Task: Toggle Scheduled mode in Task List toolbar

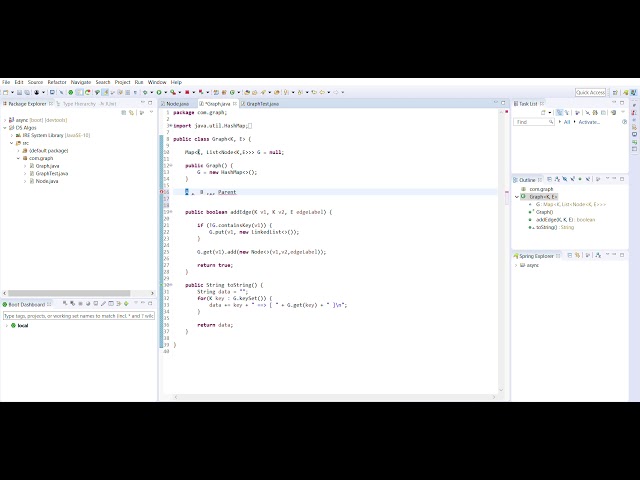Action: tap(567, 112)
